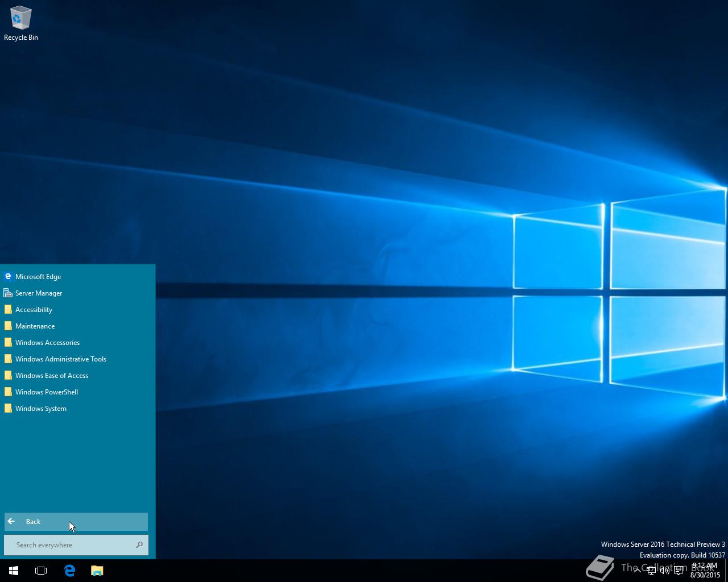
Task: Open the Action Center notifications icon
Action: pyautogui.click(x=679, y=571)
